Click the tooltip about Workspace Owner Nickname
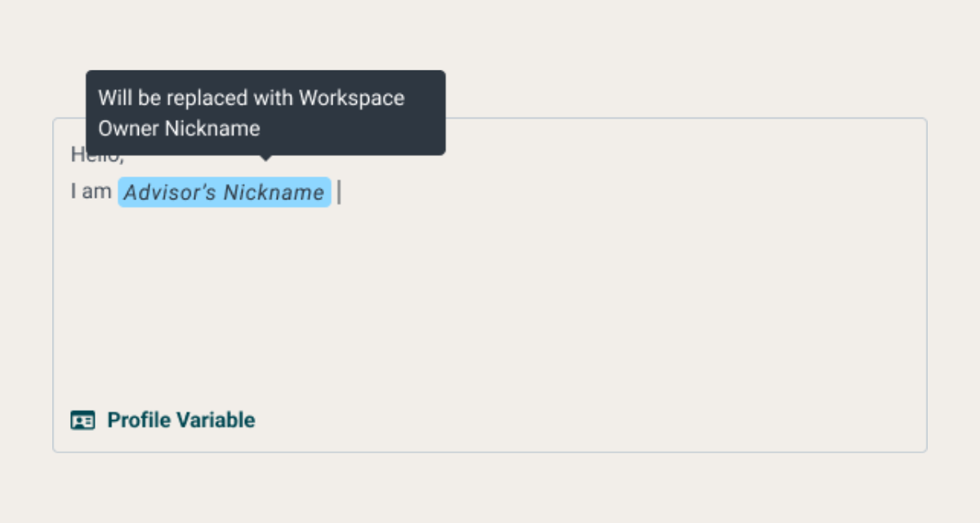Viewport: 980px width, 523px height. 265,112
